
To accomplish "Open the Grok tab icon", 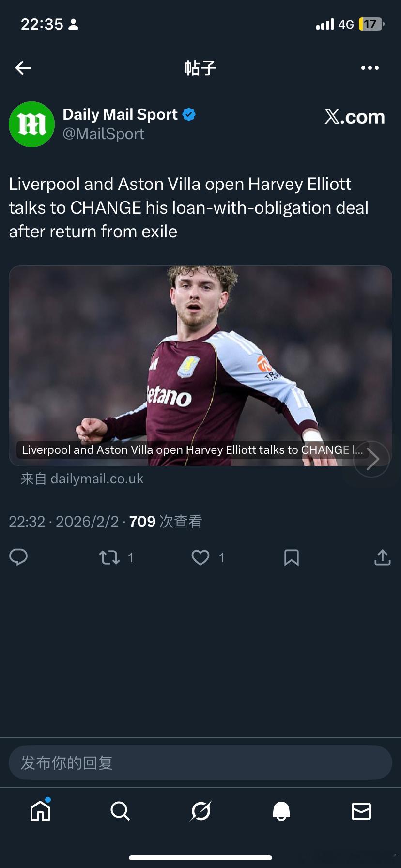I will (200, 811).
